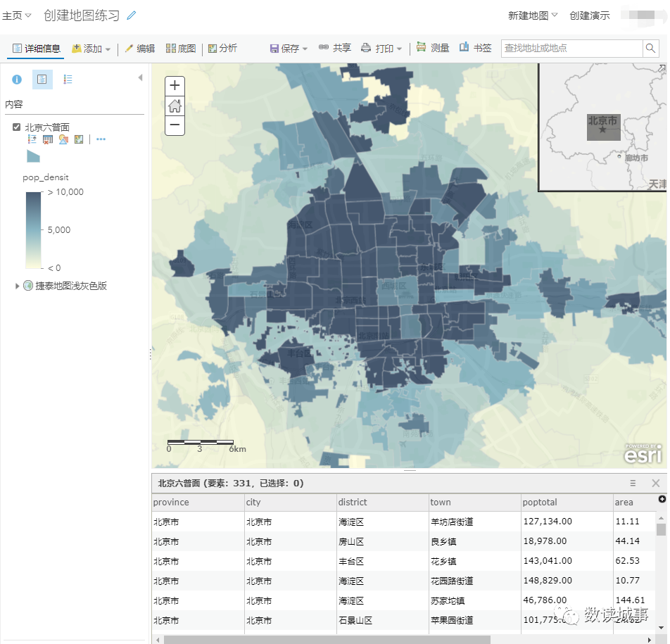Click the table horizontal scrollbar thumb
Viewport: 670px width, 644px height.
(x=327, y=640)
